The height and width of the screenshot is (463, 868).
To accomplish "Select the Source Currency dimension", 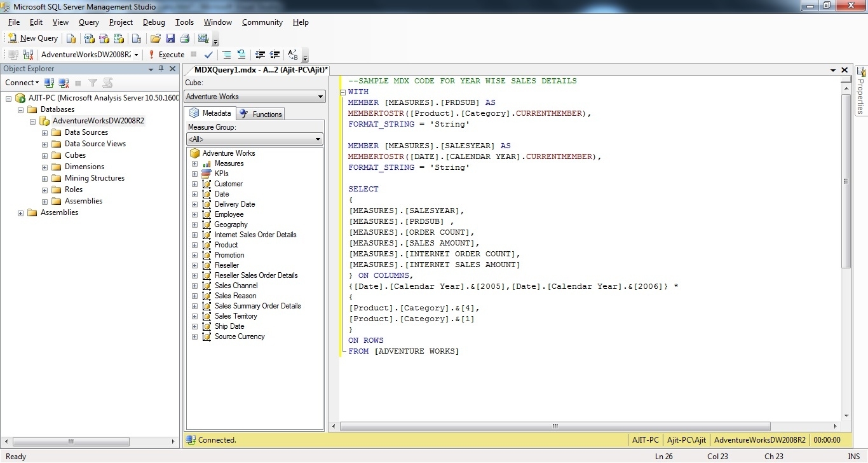I will (x=240, y=336).
